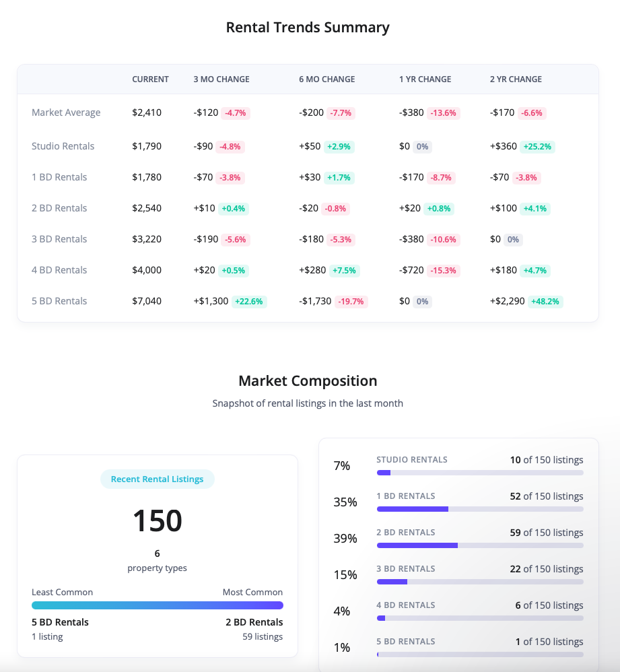Click the Rental Trends Summary heading
The image size is (620, 672).
(x=308, y=28)
